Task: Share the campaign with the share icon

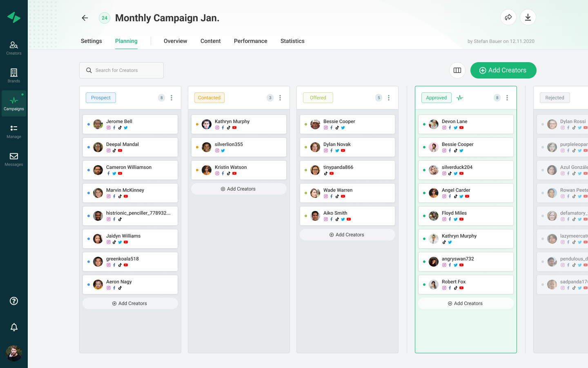Action: click(x=508, y=17)
